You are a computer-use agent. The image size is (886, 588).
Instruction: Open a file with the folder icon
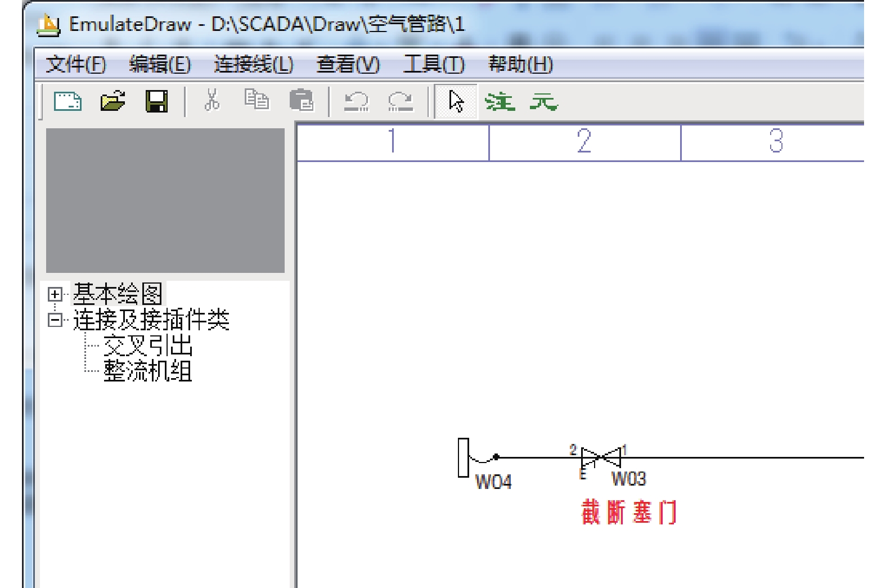(x=113, y=102)
